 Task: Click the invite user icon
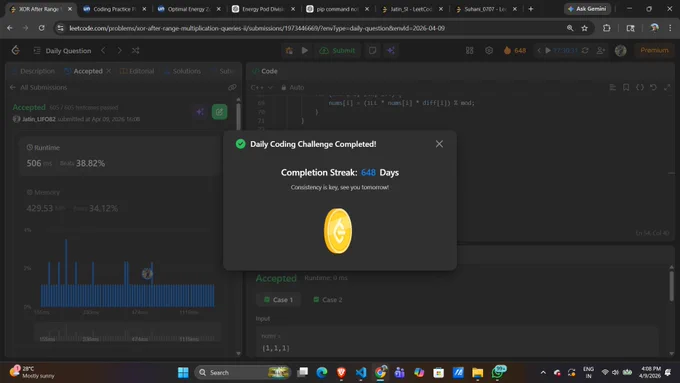[601, 51]
